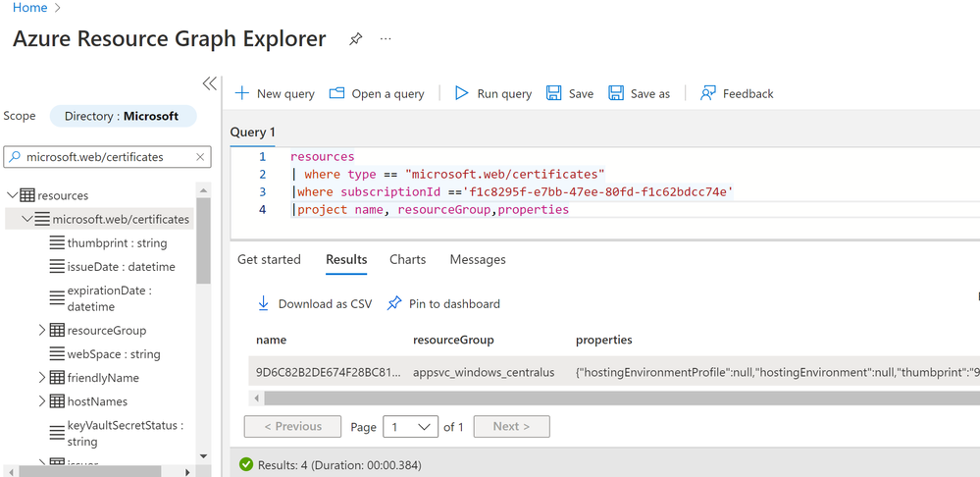
Task: Click the keyVaultSecretStatus field icon
Action: [x=57, y=433]
